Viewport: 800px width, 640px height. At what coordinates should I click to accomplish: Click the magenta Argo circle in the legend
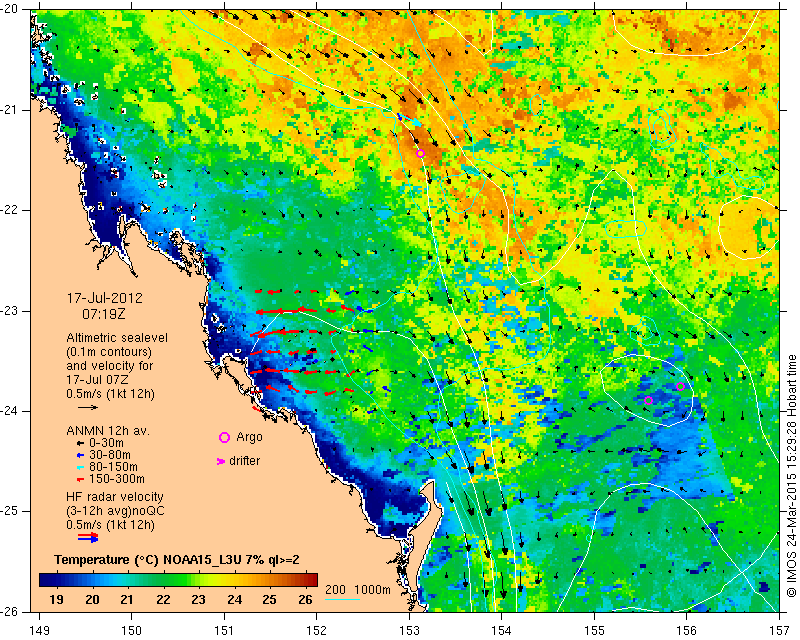pos(224,437)
